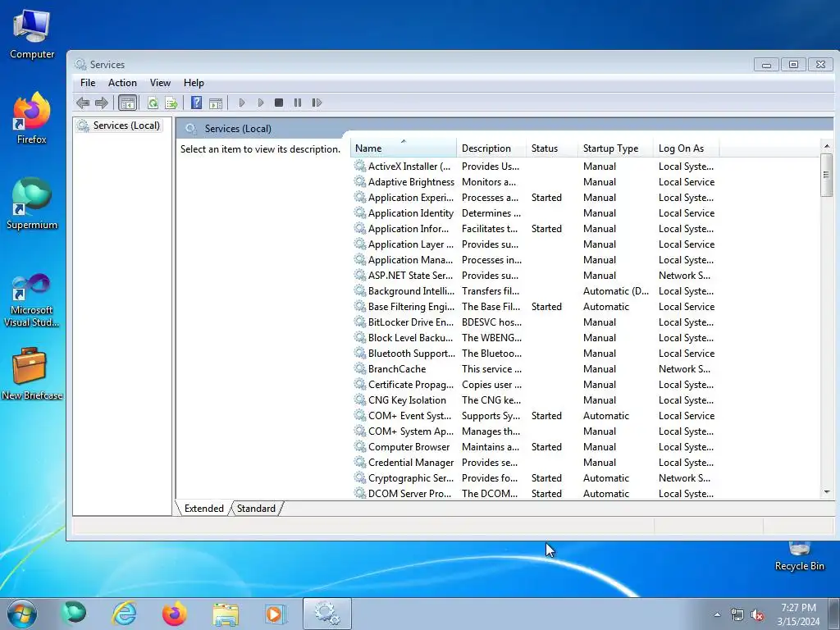This screenshot has height=630, width=840.
Task: Select the Recycle Bin desktop icon
Action: 799,557
